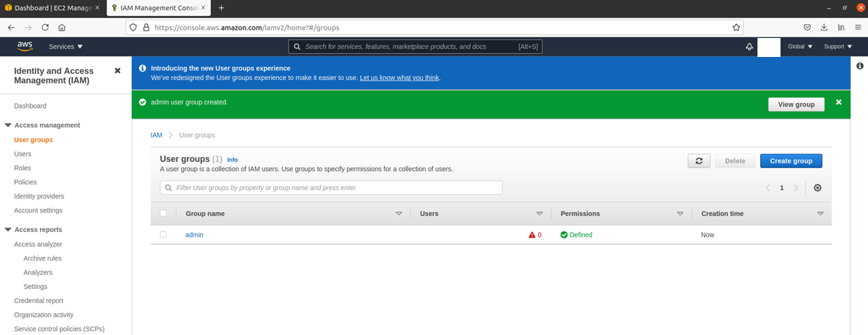Open Dashboard in IAM sidebar
This screenshot has height=335, width=868.
click(x=31, y=106)
